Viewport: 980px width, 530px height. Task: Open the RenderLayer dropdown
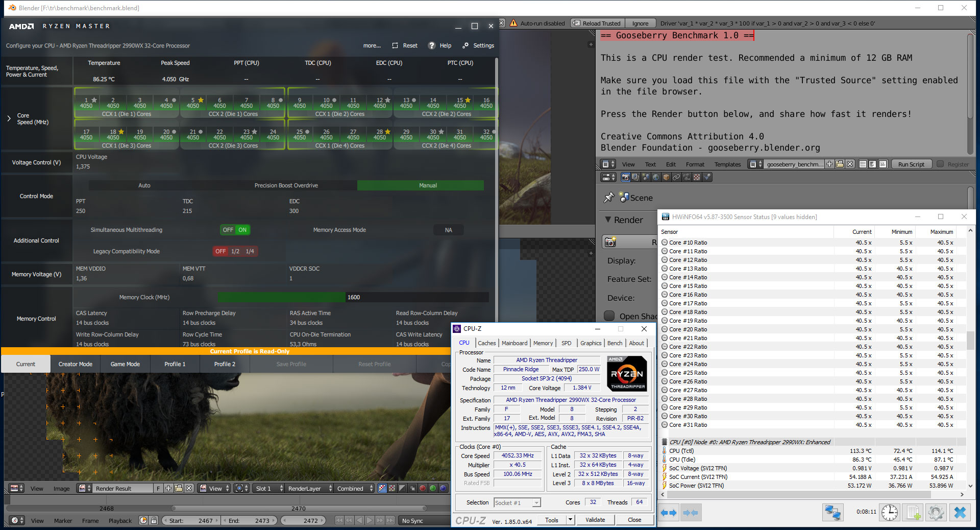309,488
